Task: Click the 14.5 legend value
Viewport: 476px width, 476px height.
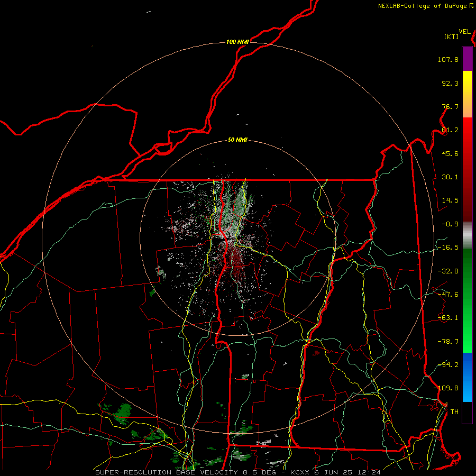Action: (x=450, y=200)
